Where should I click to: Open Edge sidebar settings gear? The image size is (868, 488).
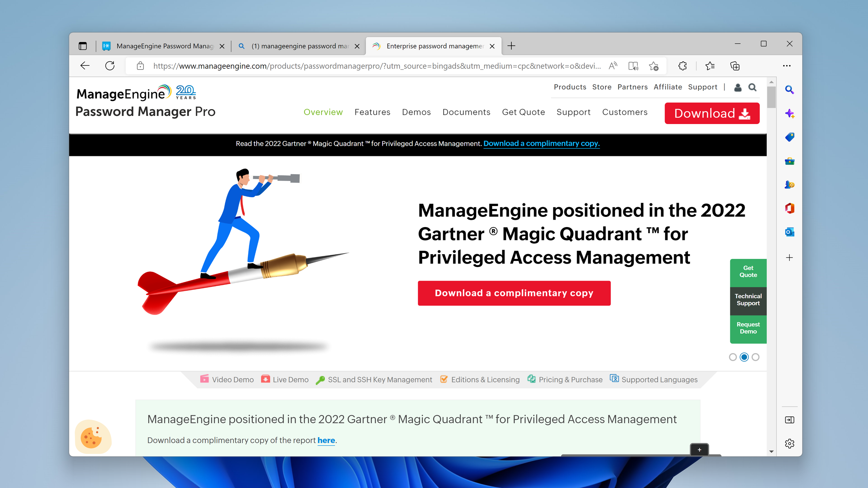point(789,443)
